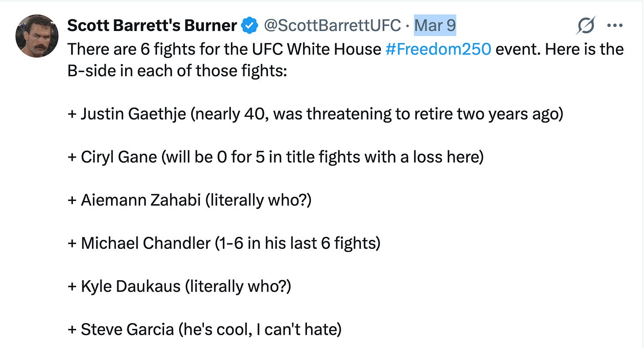Click the three-dot ellipsis icon
The width and height of the screenshot is (644, 348).
[614, 26]
